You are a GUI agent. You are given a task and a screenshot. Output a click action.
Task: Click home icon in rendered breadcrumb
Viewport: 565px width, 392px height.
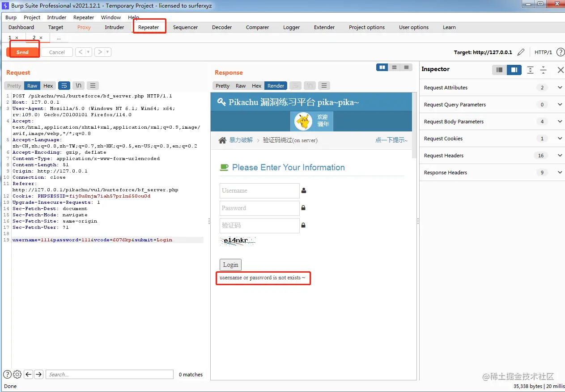coord(222,140)
